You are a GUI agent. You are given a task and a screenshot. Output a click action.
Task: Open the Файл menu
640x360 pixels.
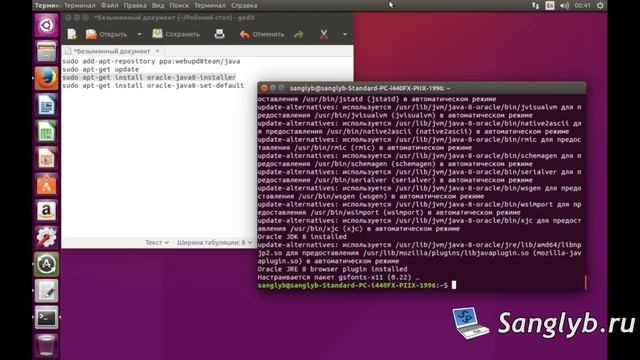[x=109, y=5]
